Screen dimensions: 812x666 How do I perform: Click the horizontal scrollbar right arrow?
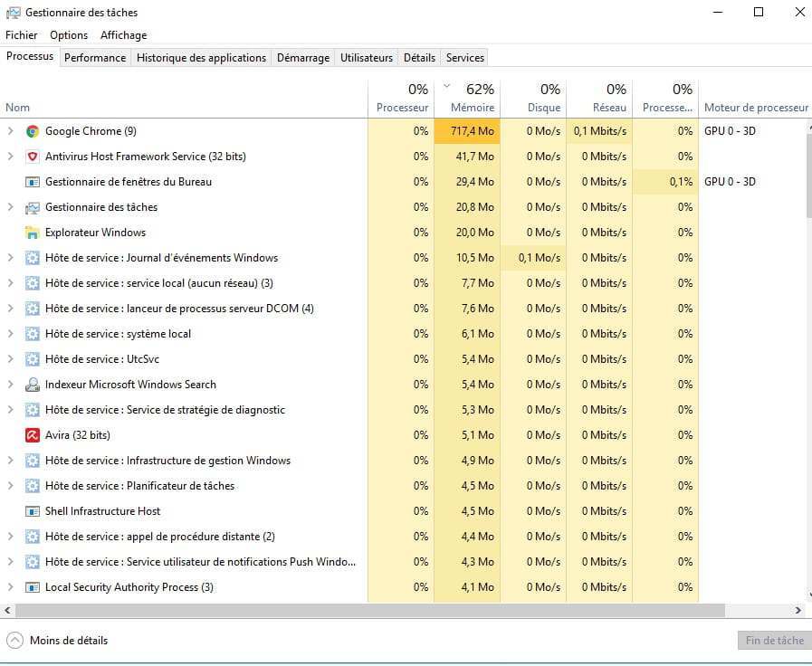(798, 611)
